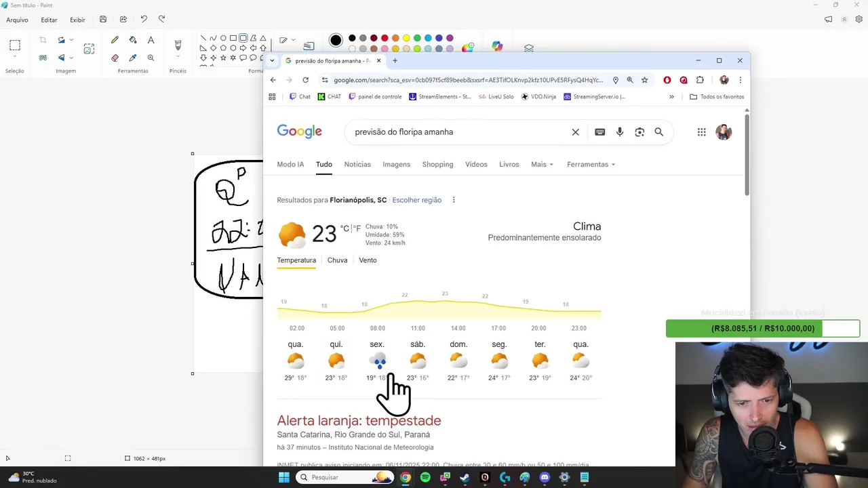This screenshot has width=868, height=488.
Task: Open Chrome extensions puzzle icon
Action: [x=700, y=80]
